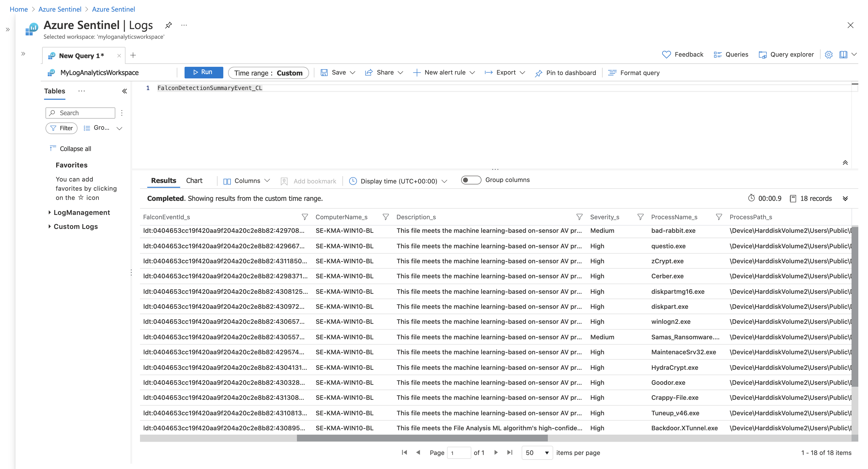Expand the chevron next to the book icon
The image size is (868, 469).
[854, 54]
